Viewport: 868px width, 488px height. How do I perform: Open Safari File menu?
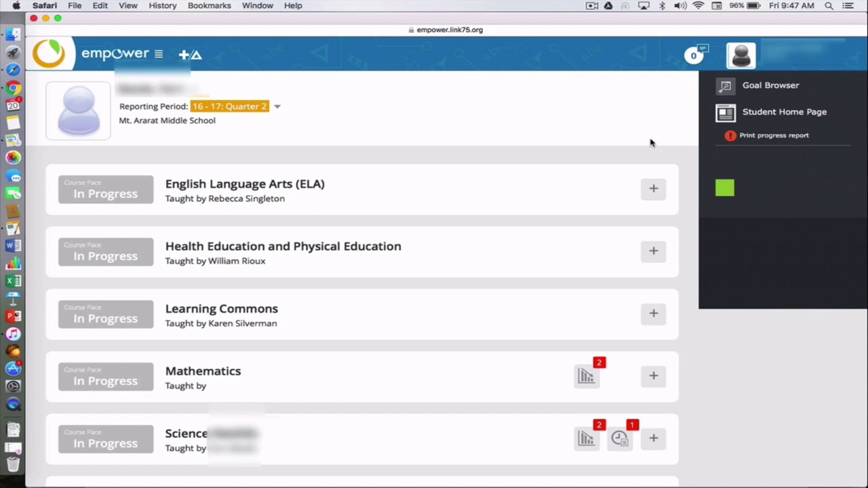click(x=75, y=5)
